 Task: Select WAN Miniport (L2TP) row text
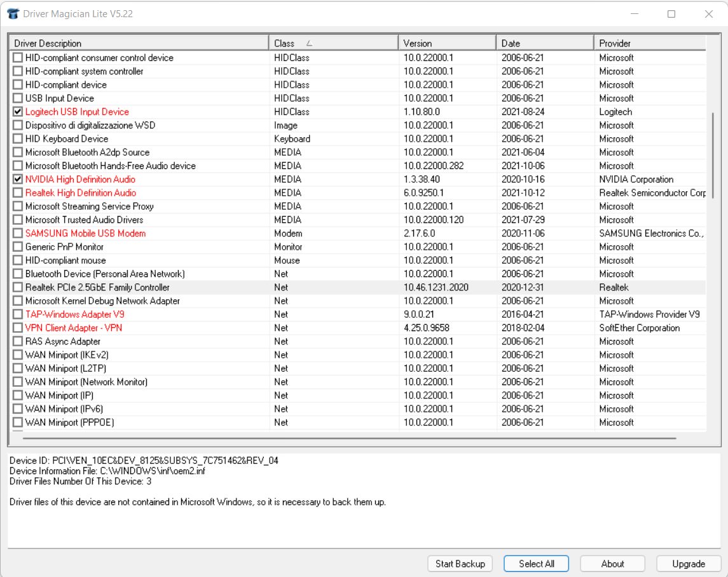[65, 368]
